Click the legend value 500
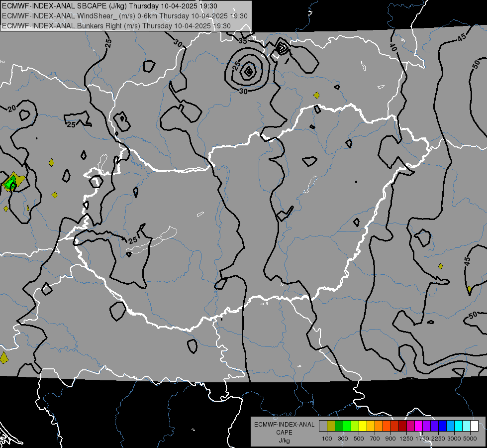Screen dimensions: 487x448 tap(359, 439)
